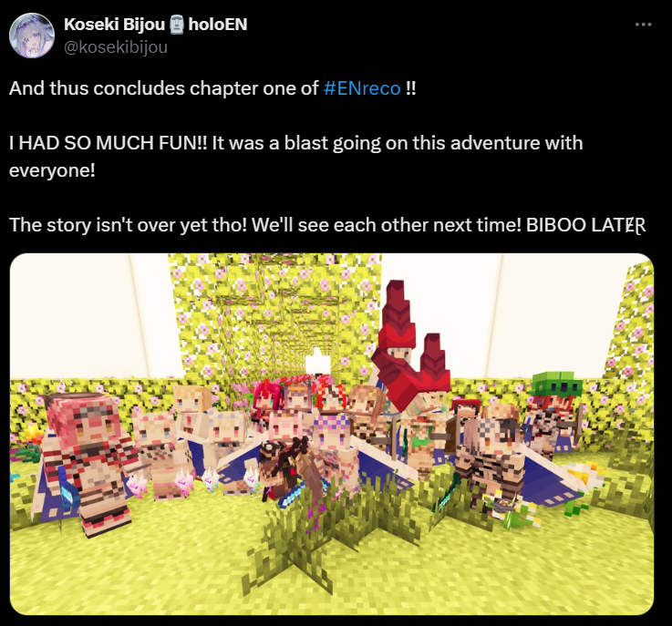The height and width of the screenshot is (626, 672).
Task: Click the word "everyone!" in the tweet
Action: coord(52,170)
